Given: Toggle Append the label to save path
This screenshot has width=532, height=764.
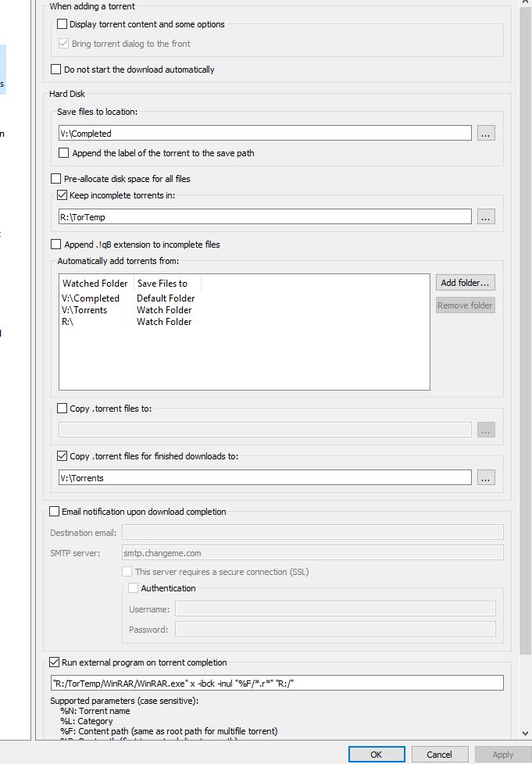Looking at the screenshot, I should (63, 152).
